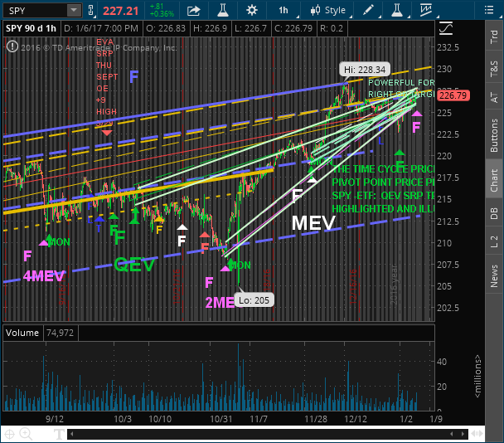The width and height of the screenshot is (504, 443).
Task: Open the Drawings pencil tool menu
Action: click(368, 10)
